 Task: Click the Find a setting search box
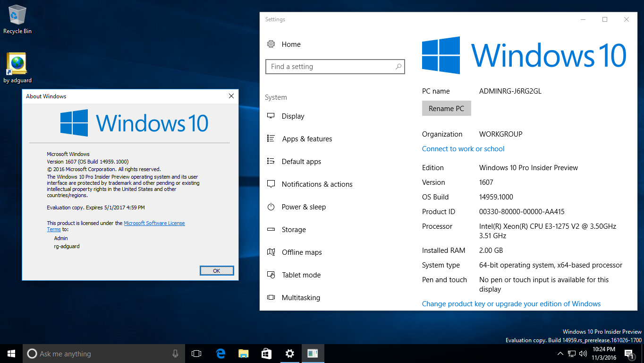335,67
